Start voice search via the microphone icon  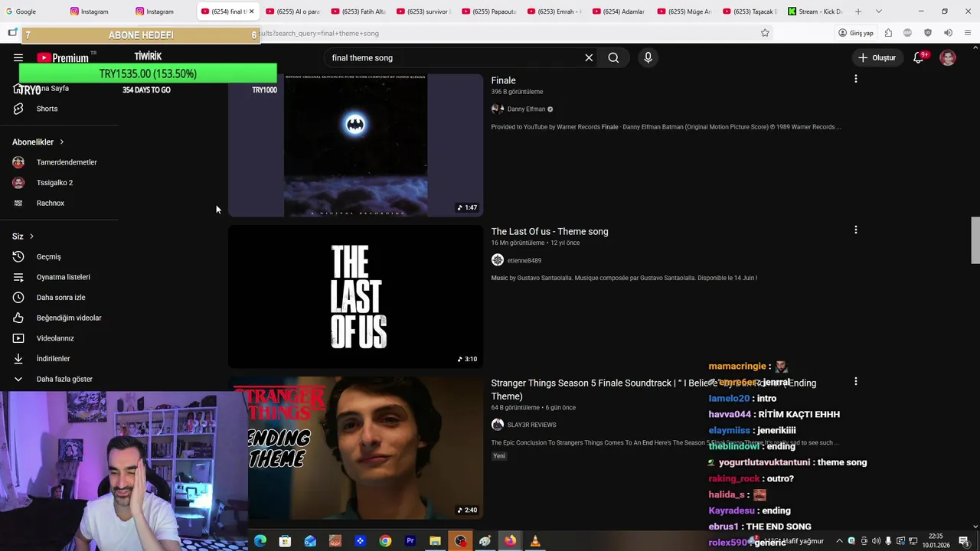648,57
